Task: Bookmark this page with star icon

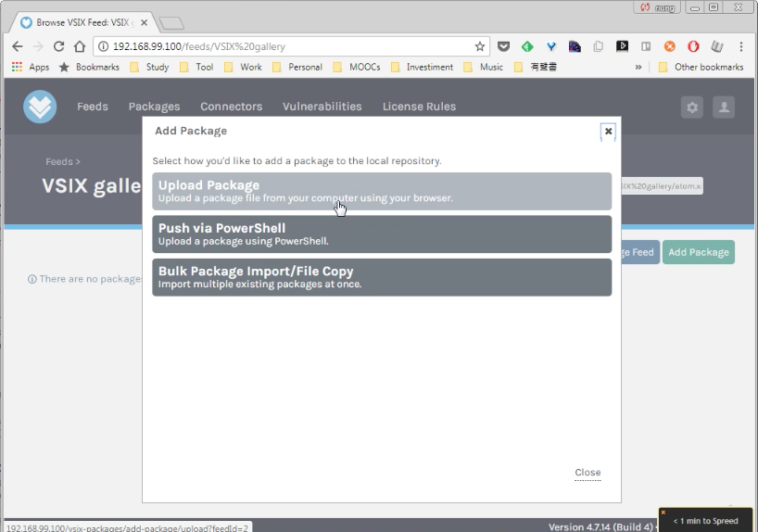Action: point(480,46)
